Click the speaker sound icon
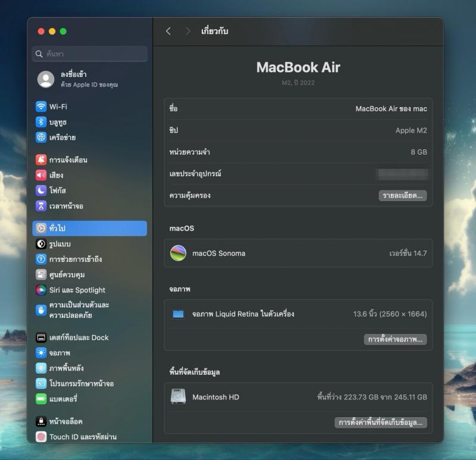 (x=41, y=176)
